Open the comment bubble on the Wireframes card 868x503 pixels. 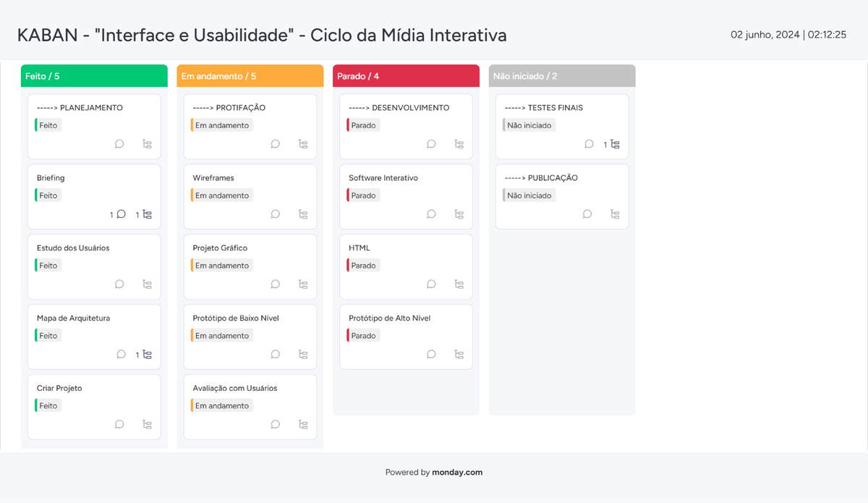(275, 214)
